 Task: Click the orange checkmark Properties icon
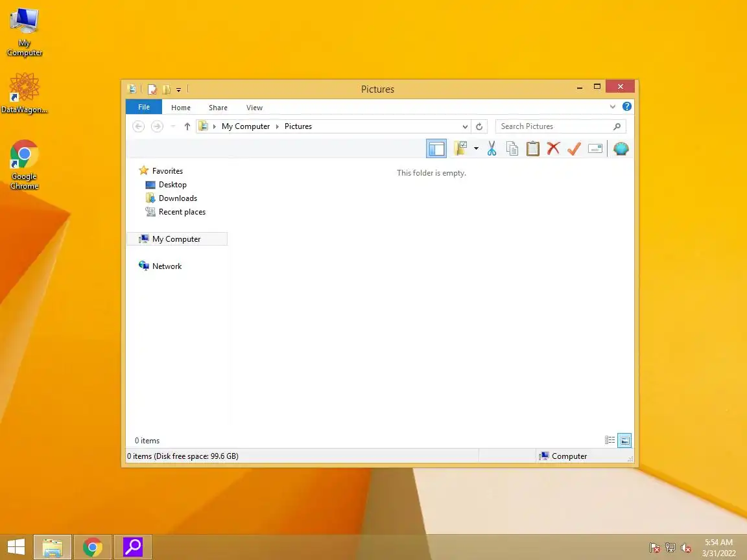[x=574, y=148]
